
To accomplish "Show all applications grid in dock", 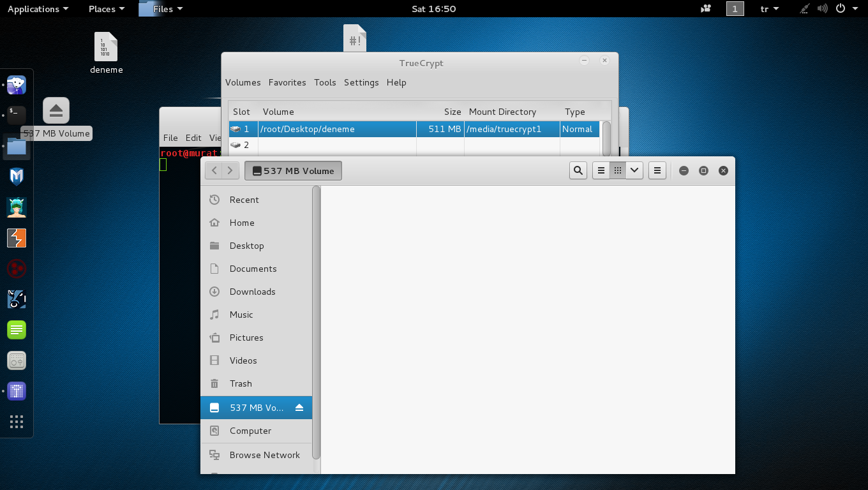I will pyautogui.click(x=17, y=422).
